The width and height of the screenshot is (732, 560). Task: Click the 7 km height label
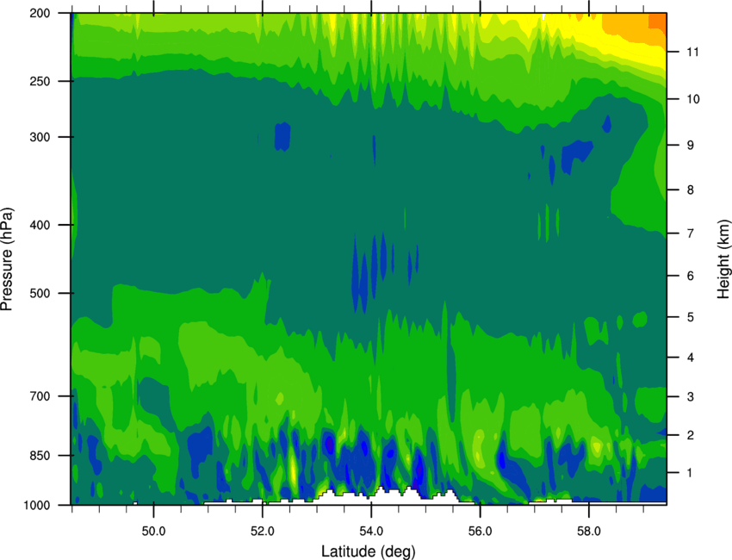691,233
